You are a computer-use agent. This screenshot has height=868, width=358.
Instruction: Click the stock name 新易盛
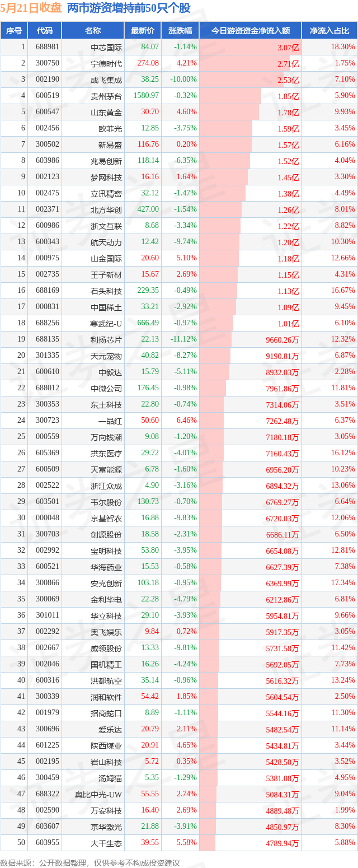[x=110, y=144]
